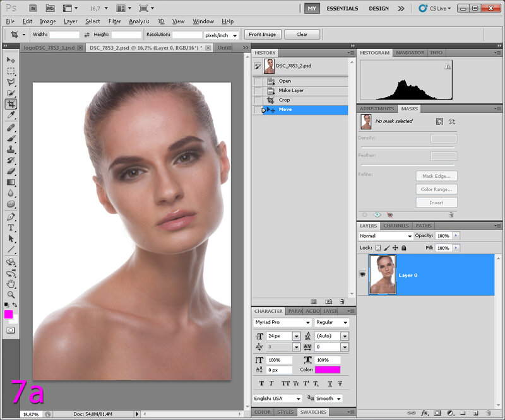Viewport: 505px width, 420px height.
Task: Toggle lock transparent pixels in Layers
Action: pyautogui.click(x=378, y=248)
